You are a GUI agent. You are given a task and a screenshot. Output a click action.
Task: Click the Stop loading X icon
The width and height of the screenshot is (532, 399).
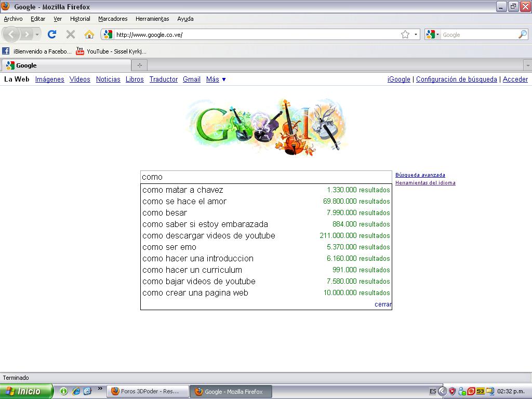tap(71, 34)
